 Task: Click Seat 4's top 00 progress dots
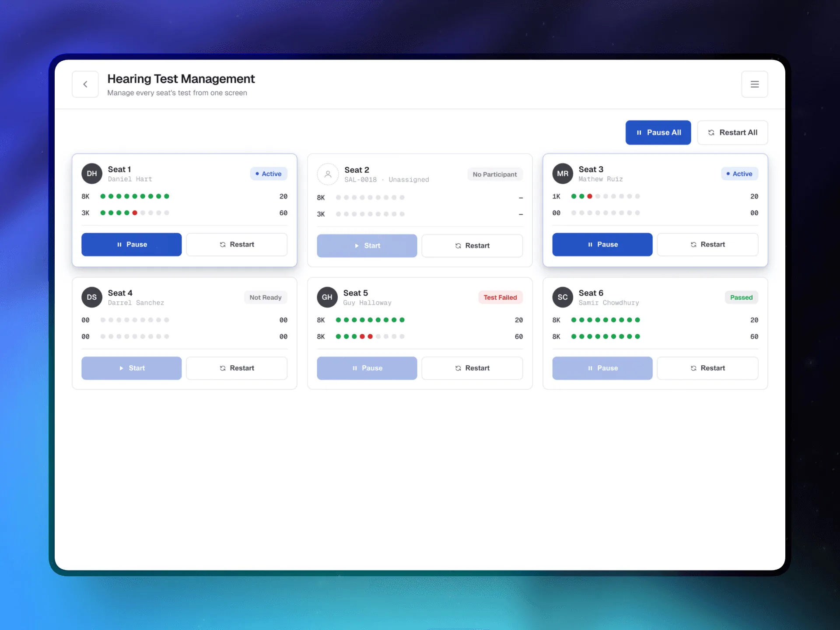point(135,320)
